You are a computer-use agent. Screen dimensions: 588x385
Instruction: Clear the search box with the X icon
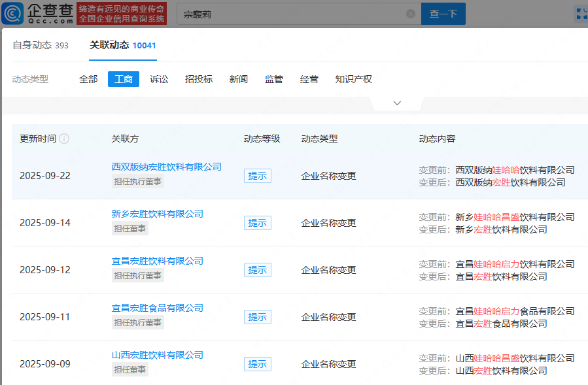click(x=410, y=14)
